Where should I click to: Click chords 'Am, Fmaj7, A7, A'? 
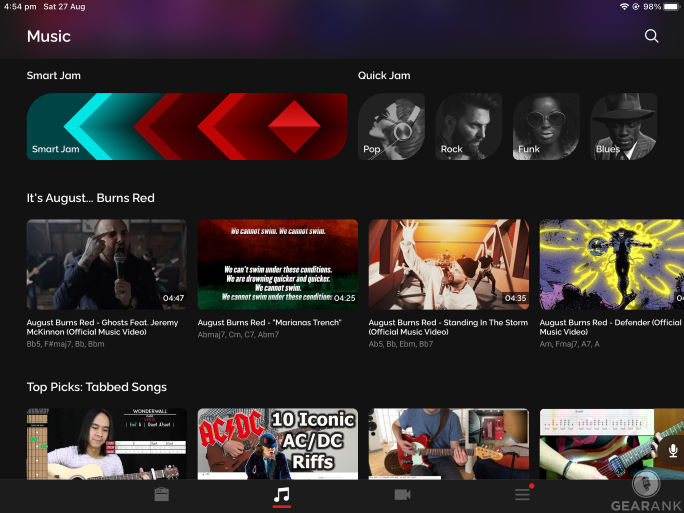pos(569,344)
